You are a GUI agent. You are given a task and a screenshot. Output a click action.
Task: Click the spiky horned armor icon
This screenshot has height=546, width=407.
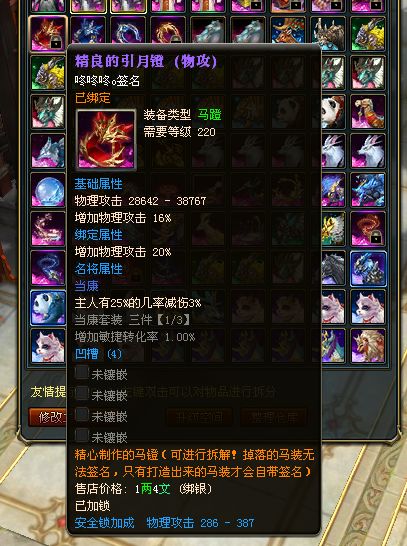328,33
